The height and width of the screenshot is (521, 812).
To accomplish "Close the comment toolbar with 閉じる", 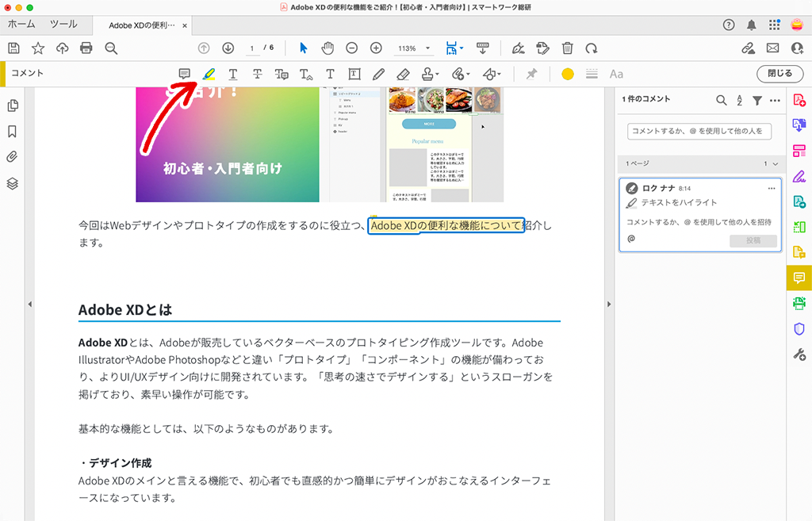I will click(780, 74).
